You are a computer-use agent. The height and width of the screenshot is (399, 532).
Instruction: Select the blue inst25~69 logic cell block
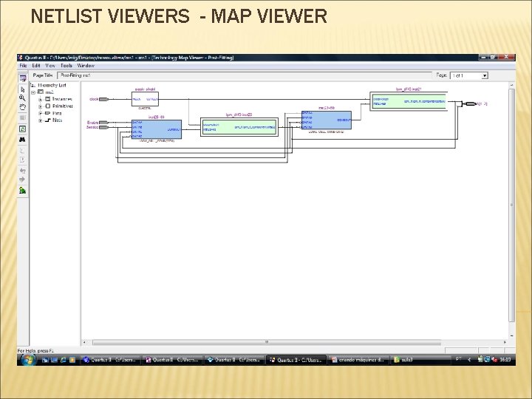coord(157,129)
